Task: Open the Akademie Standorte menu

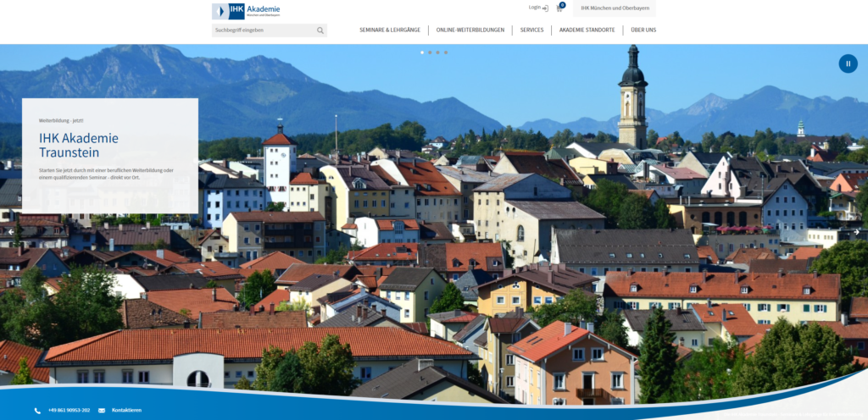Action: (x=587, y=30)
